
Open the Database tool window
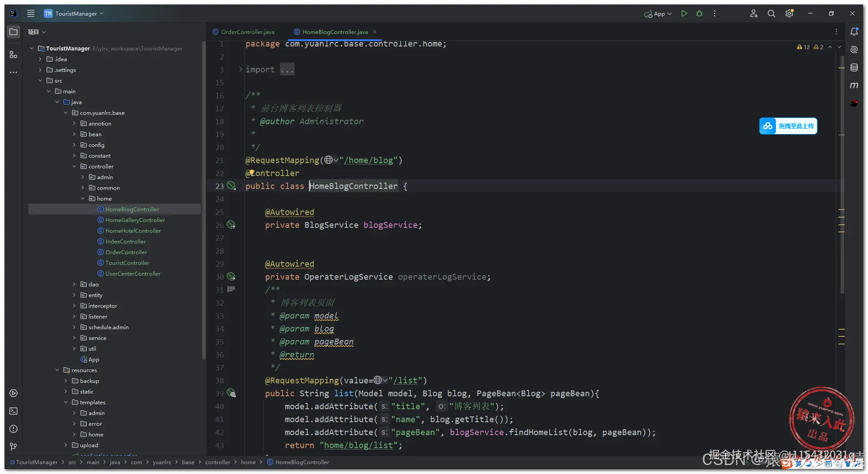pos(854,67)
